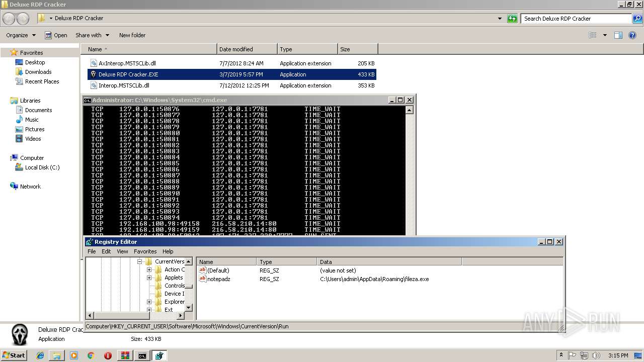Open Registry Editor View menu
Viewport: 644px width, 362px height.
(122, 251)
